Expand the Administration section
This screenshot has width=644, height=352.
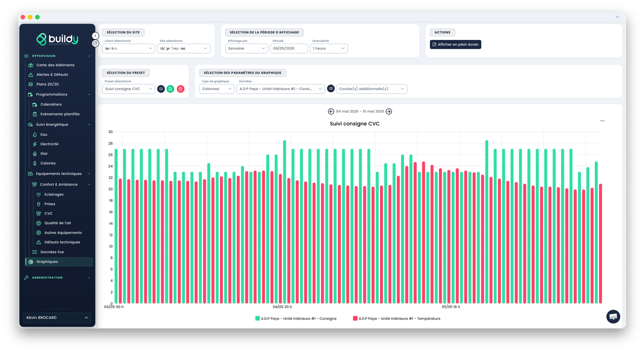pos(89,277)
